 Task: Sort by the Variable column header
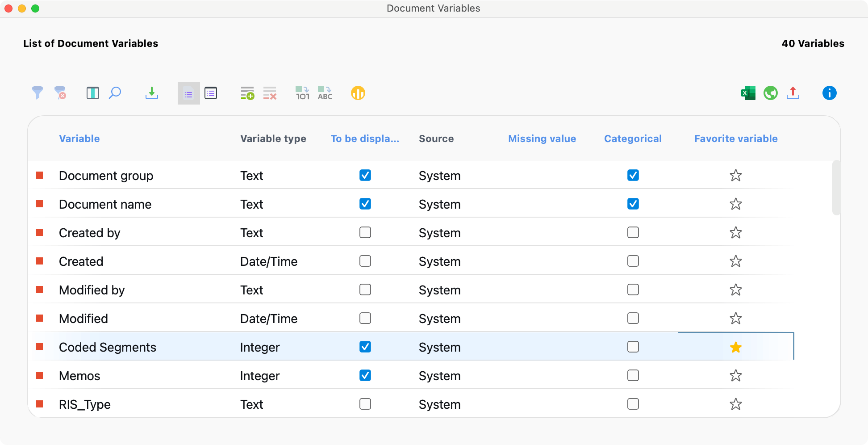79,139
